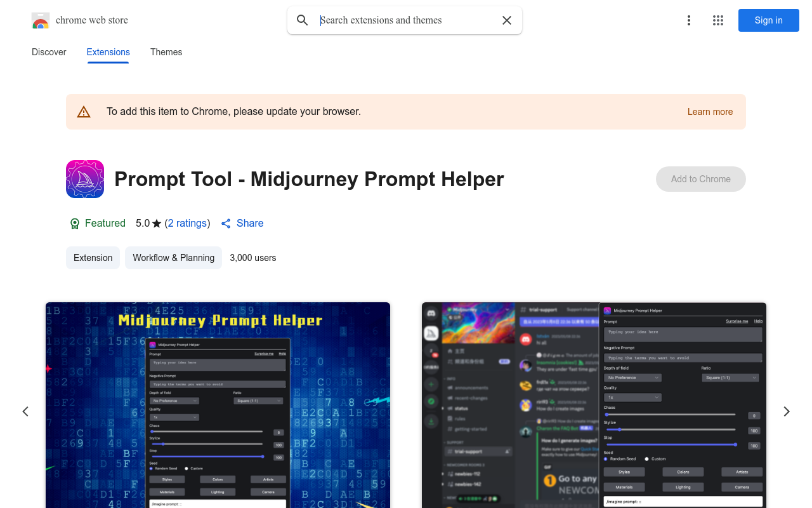Image resolution: width=812 pixels, height=508 pixels.
Task: Click Styles button in second screenshot
Action: point(624,472)
